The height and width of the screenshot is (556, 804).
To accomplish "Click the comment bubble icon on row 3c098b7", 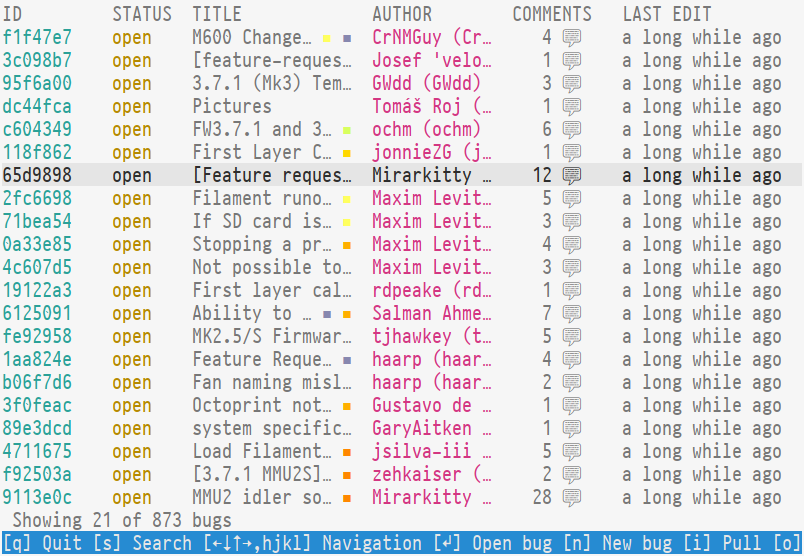I will [x=572, y=61].
